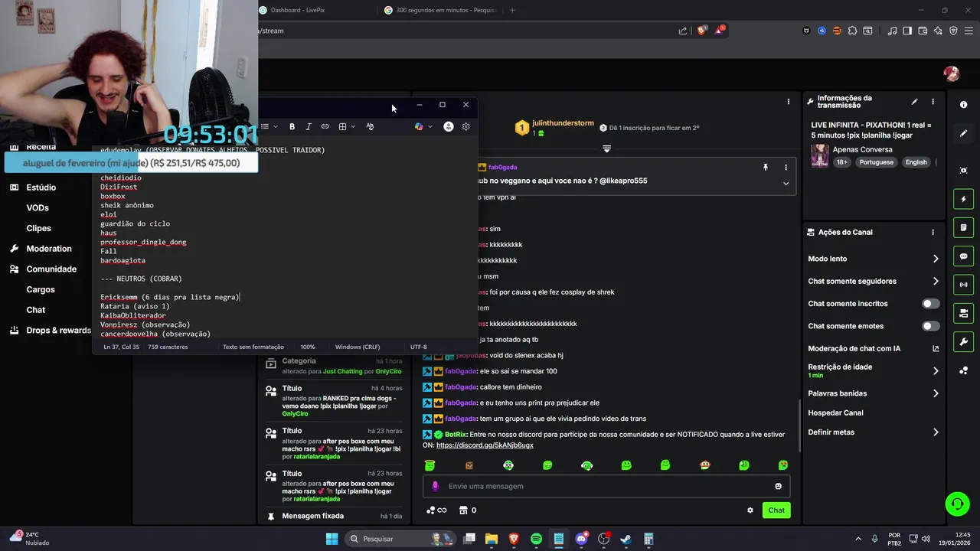Image resolution: width=980 pixels, height=551 pixels.
Task: Click 'Envie uma mensagem' chat input
Action: tap(606, 486)
